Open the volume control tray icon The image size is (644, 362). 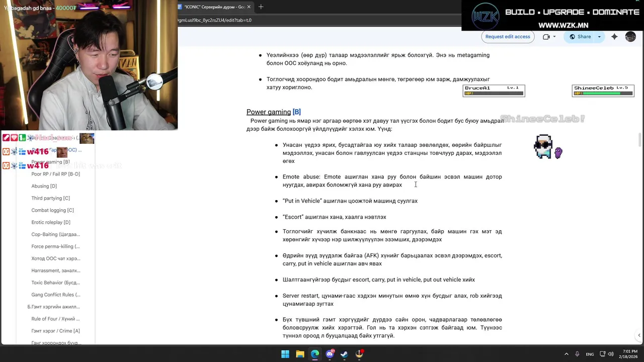click(611, 354)
